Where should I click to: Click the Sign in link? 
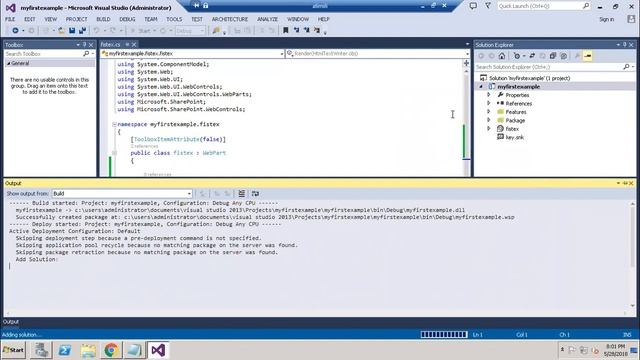(607, 19)
